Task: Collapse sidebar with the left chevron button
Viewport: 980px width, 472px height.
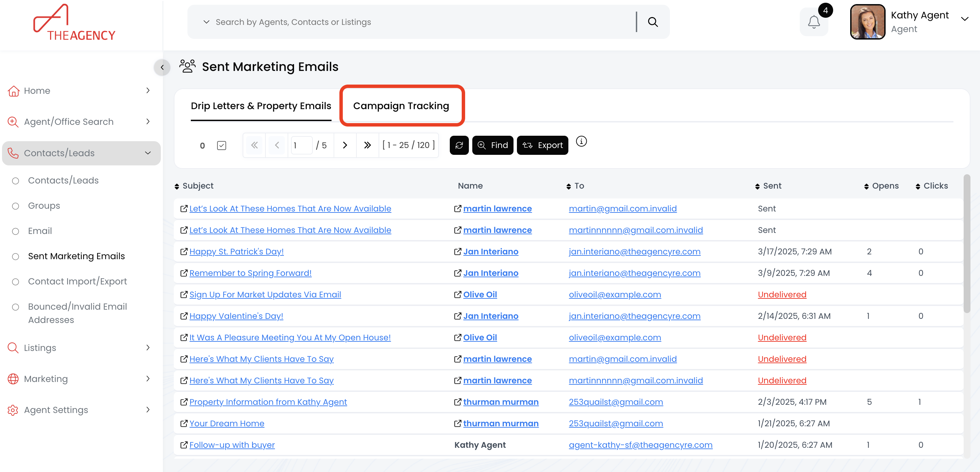Action: (162, 68)
